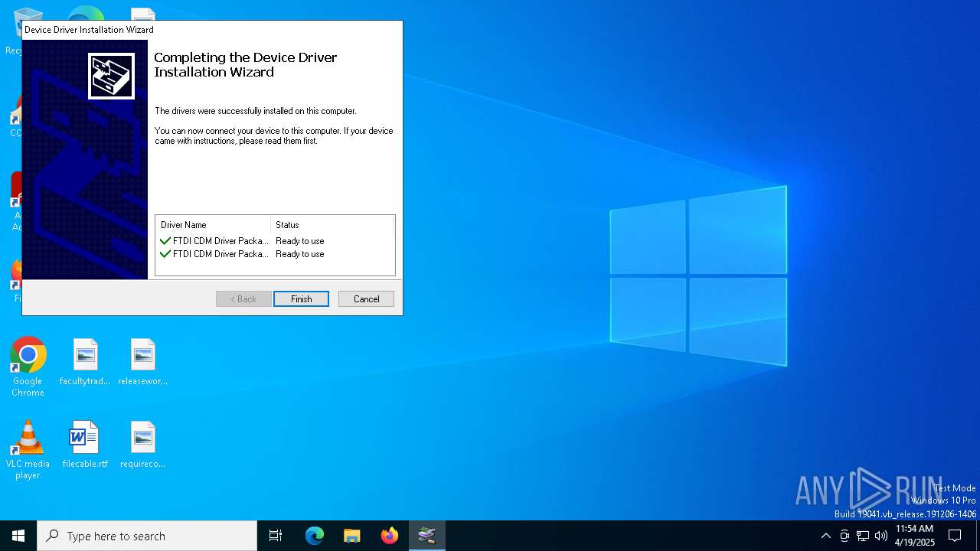The width and height of the screenshot is (980, 551).
Task: Click the Status column header
Action: [x=332, y=225]
